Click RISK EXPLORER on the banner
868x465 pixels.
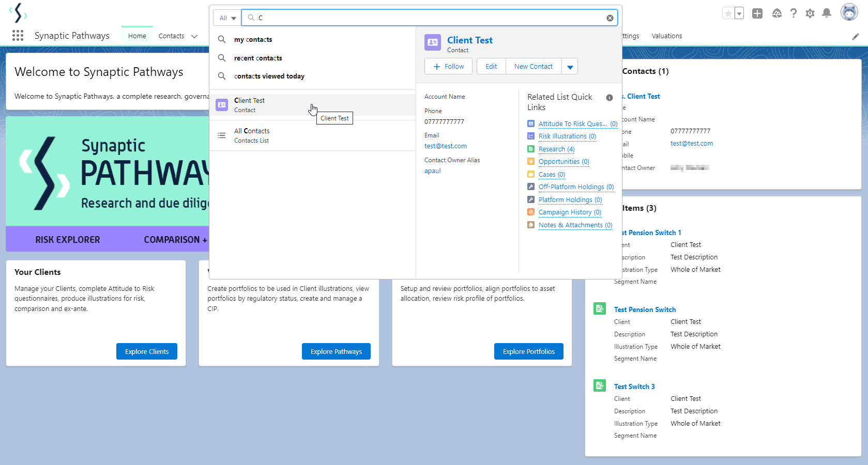click(68, 240)
